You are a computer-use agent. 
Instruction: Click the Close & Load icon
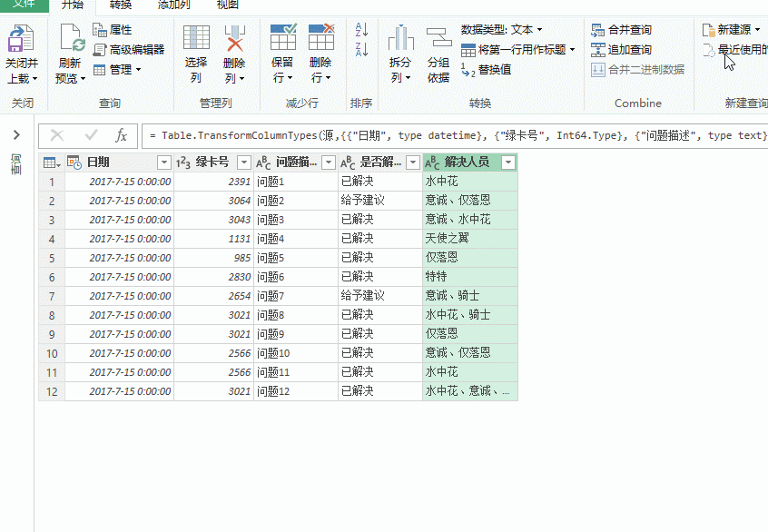pos(21,39)
